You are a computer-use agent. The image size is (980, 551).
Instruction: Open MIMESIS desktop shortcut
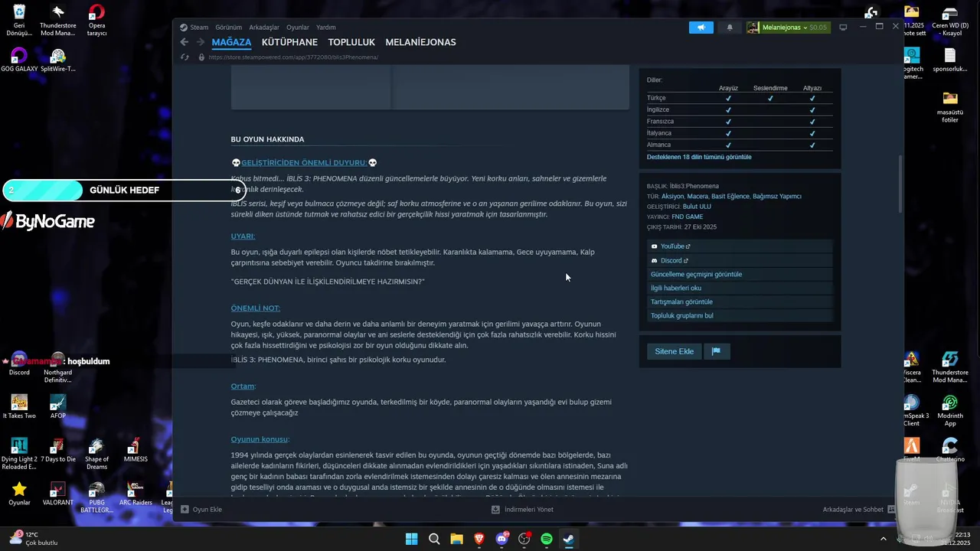[x=136, y=451]
